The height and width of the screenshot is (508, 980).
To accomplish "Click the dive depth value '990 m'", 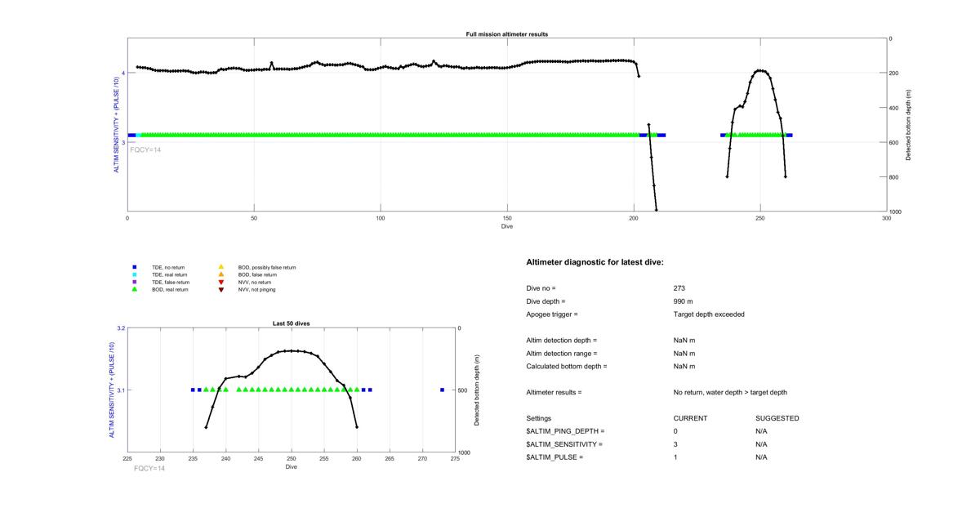I will click(x=684, y=301).
